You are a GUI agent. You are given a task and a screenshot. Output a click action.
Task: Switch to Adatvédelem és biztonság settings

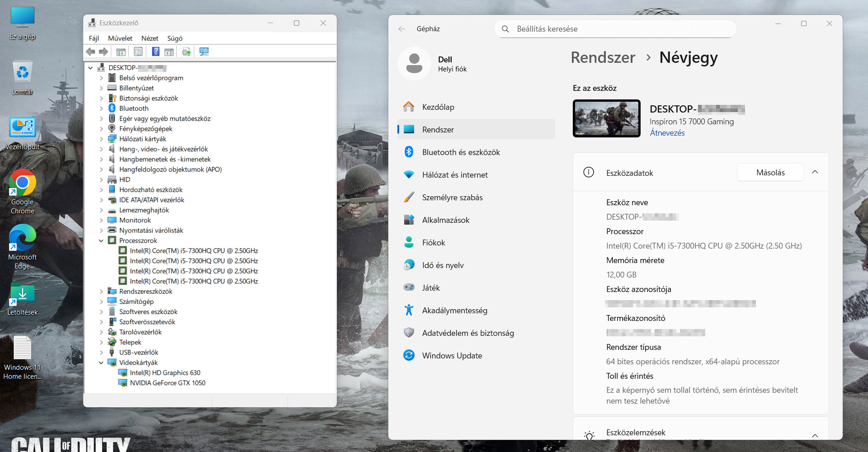tap(476, 333)
